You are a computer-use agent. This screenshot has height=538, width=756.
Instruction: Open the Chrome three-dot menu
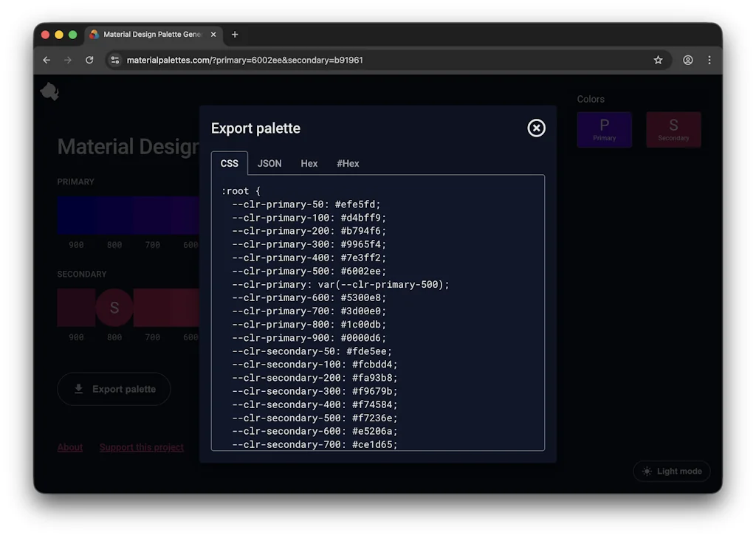tap(709, 60)
